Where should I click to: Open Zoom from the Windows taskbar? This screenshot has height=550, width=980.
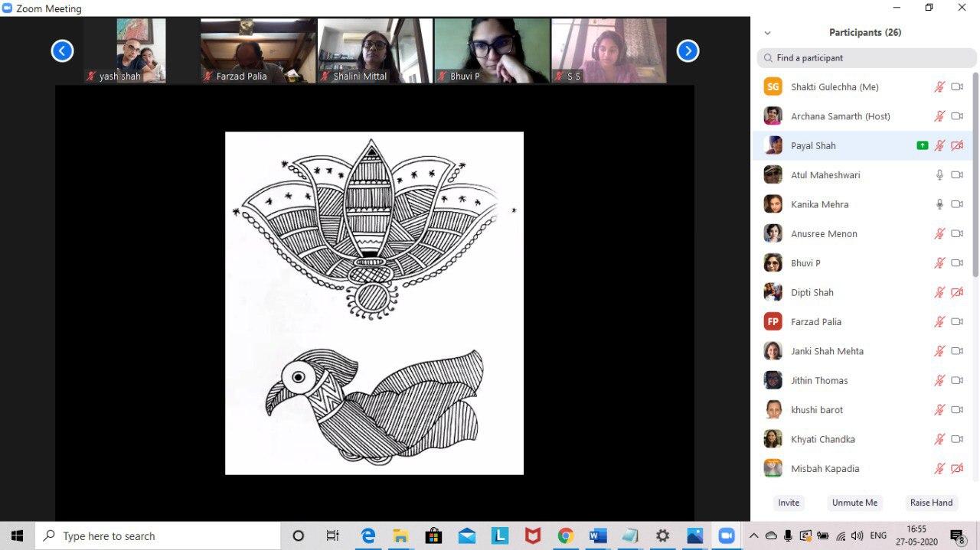[x=726, y=536]
